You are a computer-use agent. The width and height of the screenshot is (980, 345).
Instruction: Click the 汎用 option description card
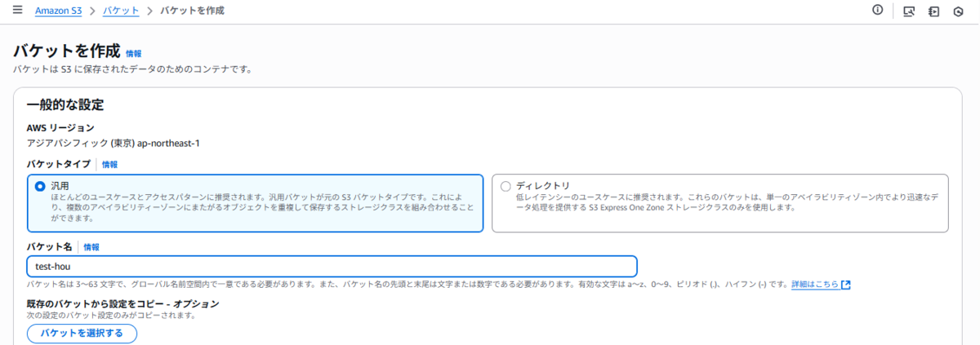pyautogui.click(x=255, y=203)
